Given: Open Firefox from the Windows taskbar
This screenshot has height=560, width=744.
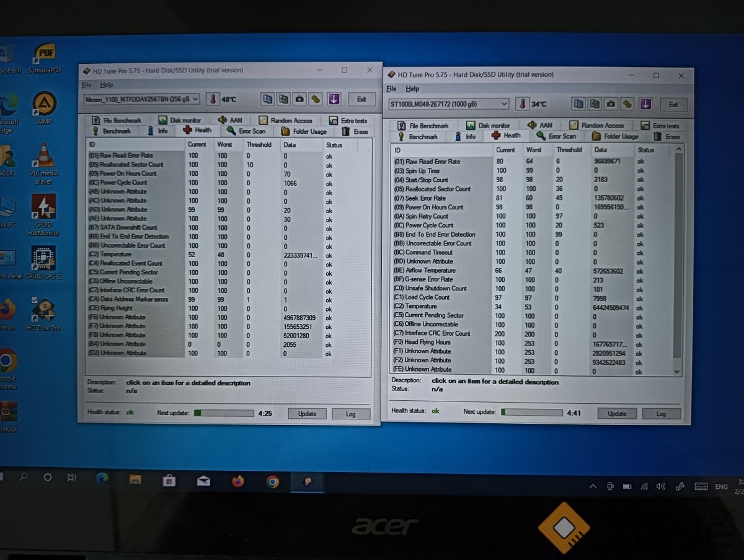Looking at the screenshot, I should click(x=238, y=481).
